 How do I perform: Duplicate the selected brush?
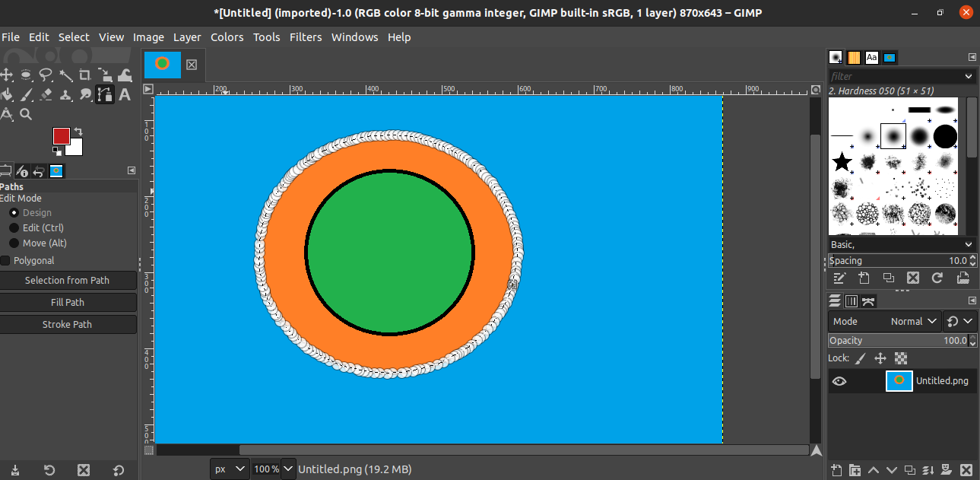click(889, 278)
